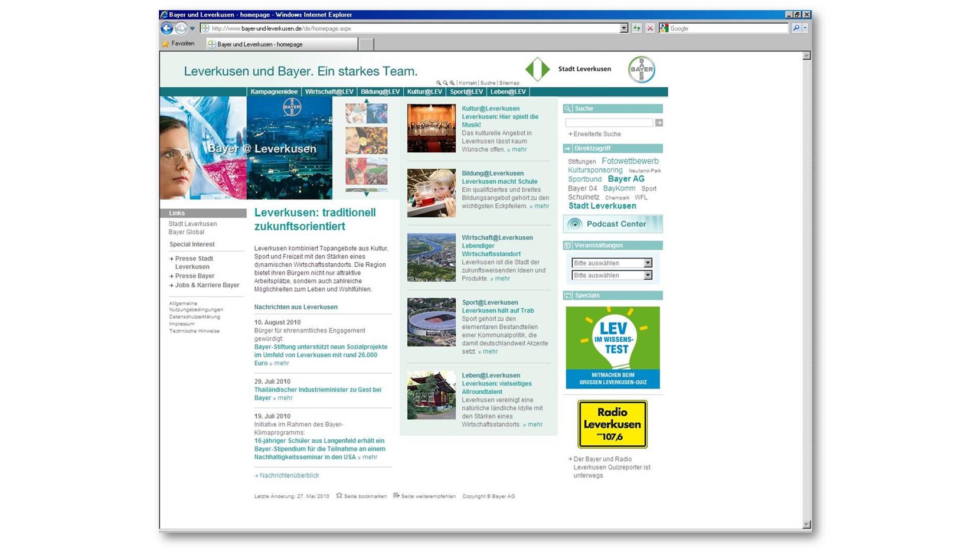Image resolution: width=980 pixels, height=552 pixels.
Task: Open the Kultur@Leverkusen article heading
Action: tap(491, 109)
